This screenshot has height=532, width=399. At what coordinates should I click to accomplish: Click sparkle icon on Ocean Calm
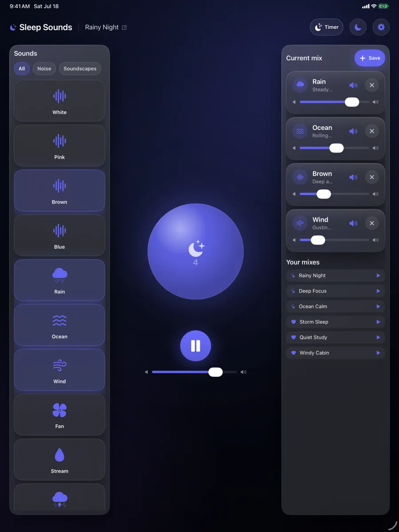pyautogui.click(x=293, y=307)
